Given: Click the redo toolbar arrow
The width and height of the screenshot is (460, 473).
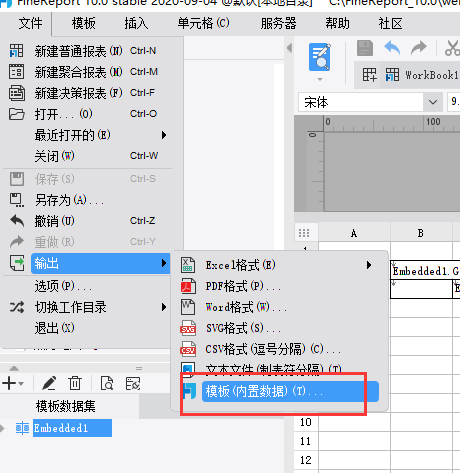Looking at the screenshot, I should tap(419, 48).
